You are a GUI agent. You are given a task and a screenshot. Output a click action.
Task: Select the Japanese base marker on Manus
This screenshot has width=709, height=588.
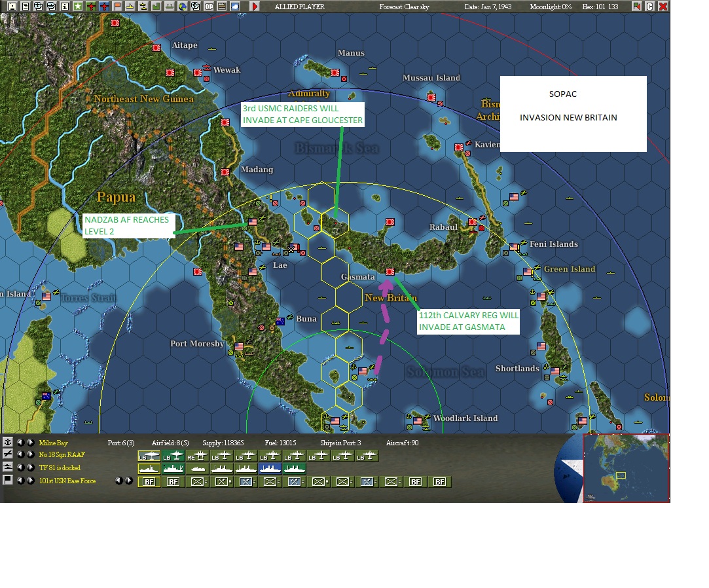(335, 73)
